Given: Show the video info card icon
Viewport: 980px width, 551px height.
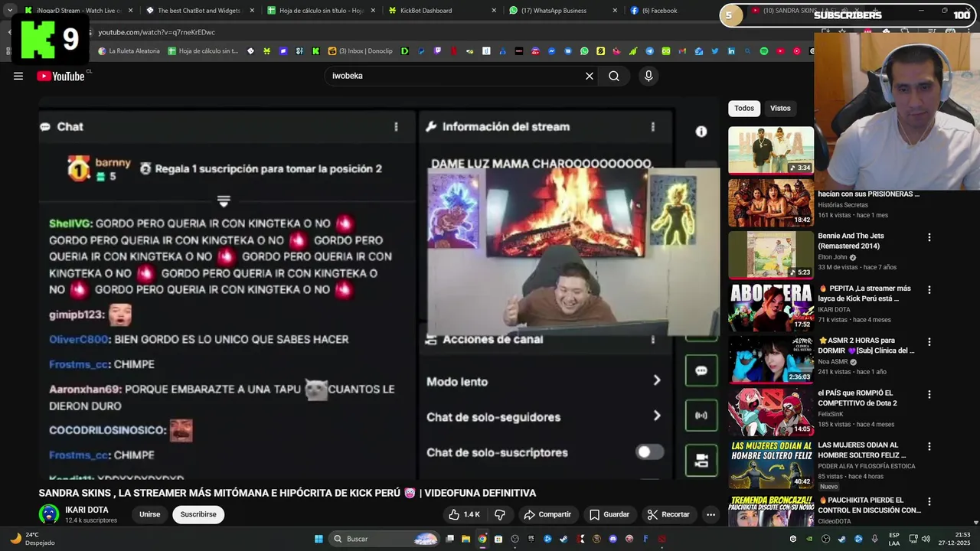Looking at the screenshot, I should pos(701,132).
